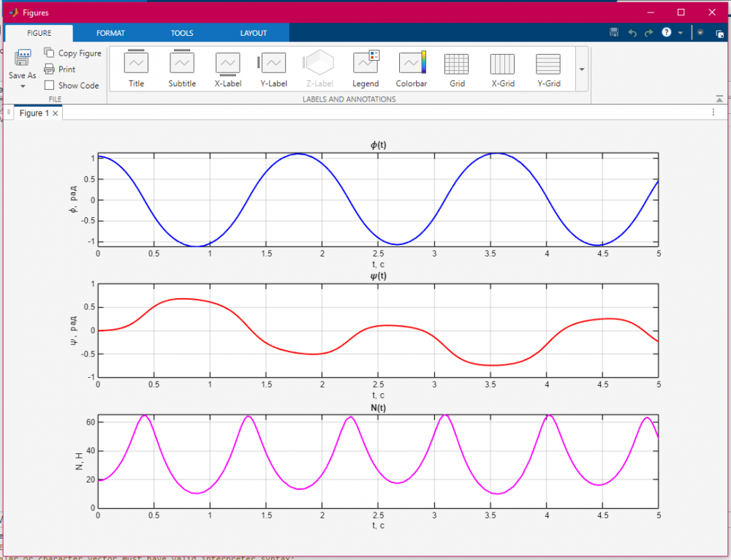Enable the Show Code checkbox
The image size is (731, 560).
coord(50,86)
